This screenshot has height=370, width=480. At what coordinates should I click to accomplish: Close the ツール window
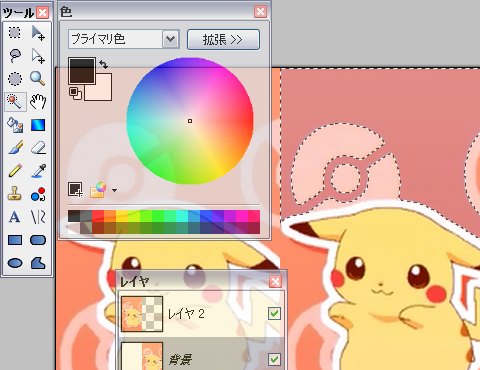[43, 13]
